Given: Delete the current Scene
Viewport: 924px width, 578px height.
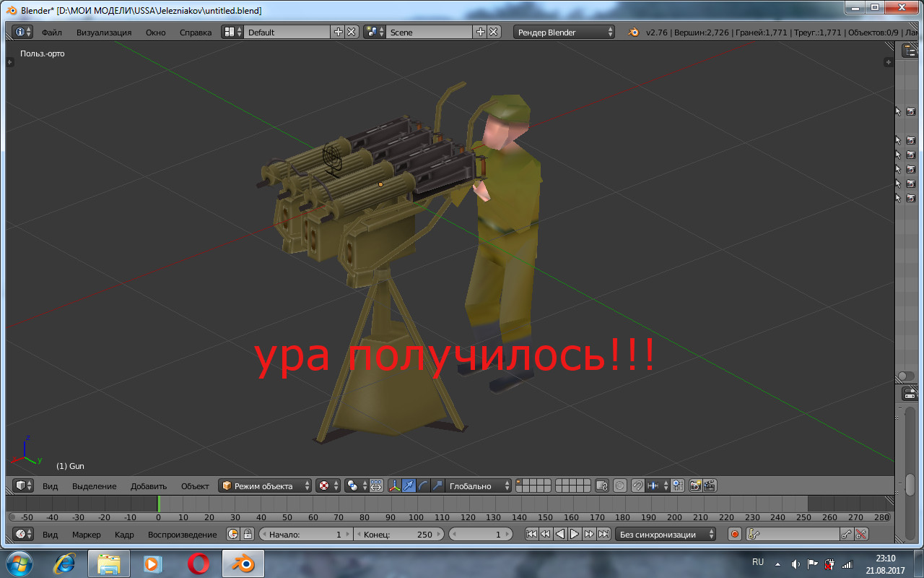Looking at the screenshot, I should tap(494, 32).
